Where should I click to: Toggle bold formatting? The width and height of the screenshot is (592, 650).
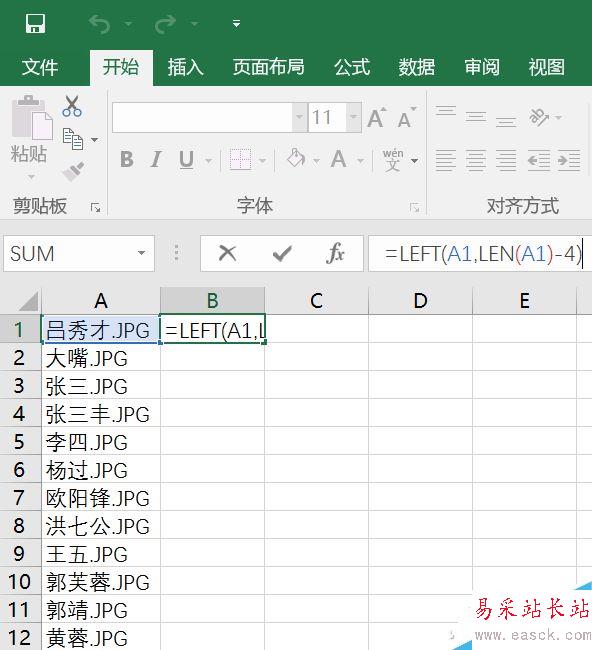[126, 159]
